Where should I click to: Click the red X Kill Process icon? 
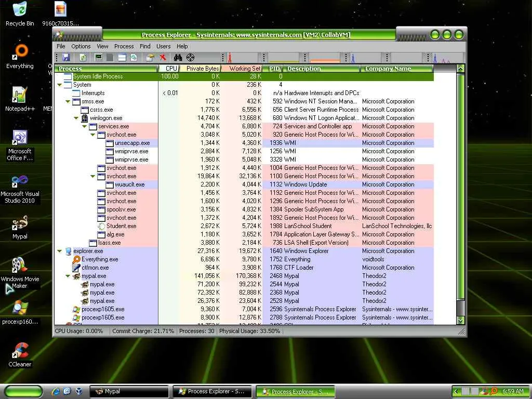(x=163, y=58)
